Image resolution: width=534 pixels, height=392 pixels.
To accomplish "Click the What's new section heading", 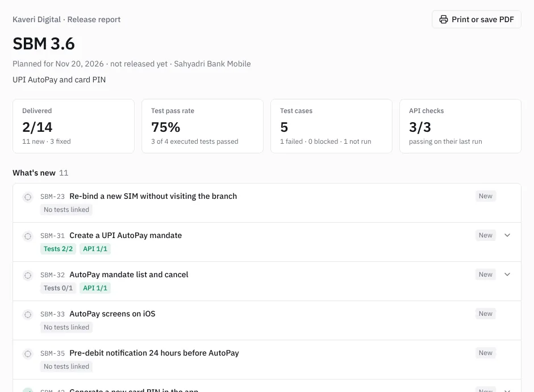I will (x=34, y=173).
